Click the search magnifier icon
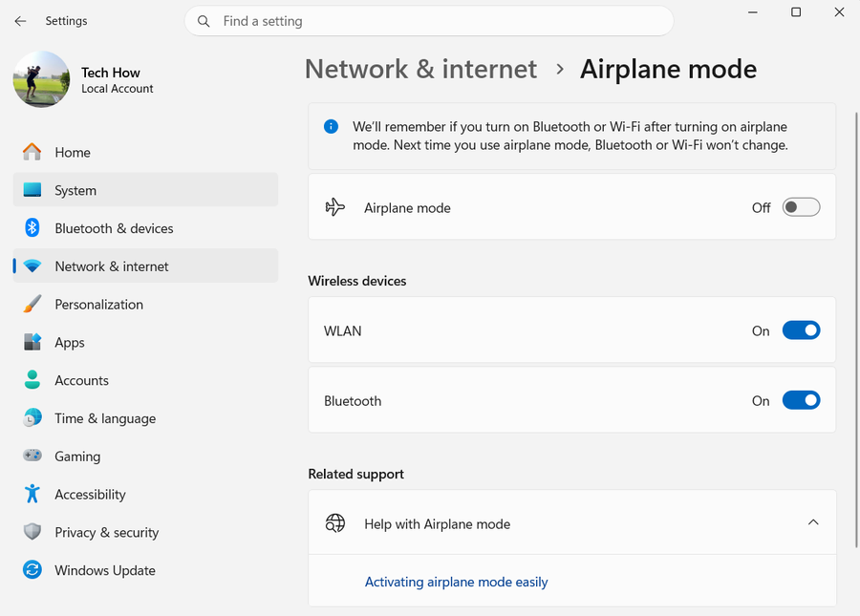This screenshot has width=860, height=616. [x=204, y=21]
